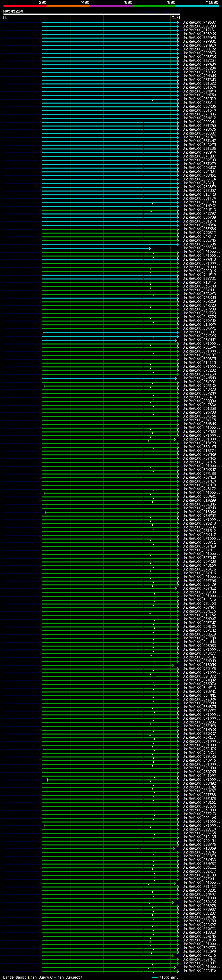The height and width of the screenshot is (980, 222).
Task: Open hit UniRef100_A9PC30
Action: tap(199, 248)
